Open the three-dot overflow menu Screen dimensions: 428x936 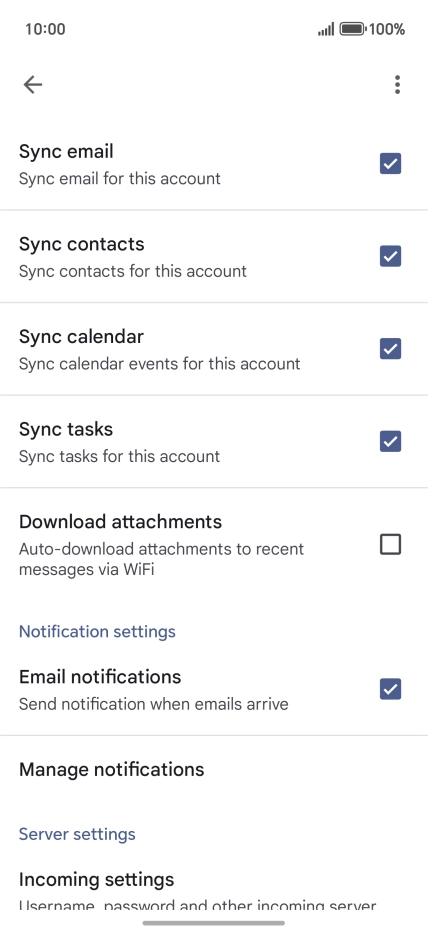tap(397, 85)
